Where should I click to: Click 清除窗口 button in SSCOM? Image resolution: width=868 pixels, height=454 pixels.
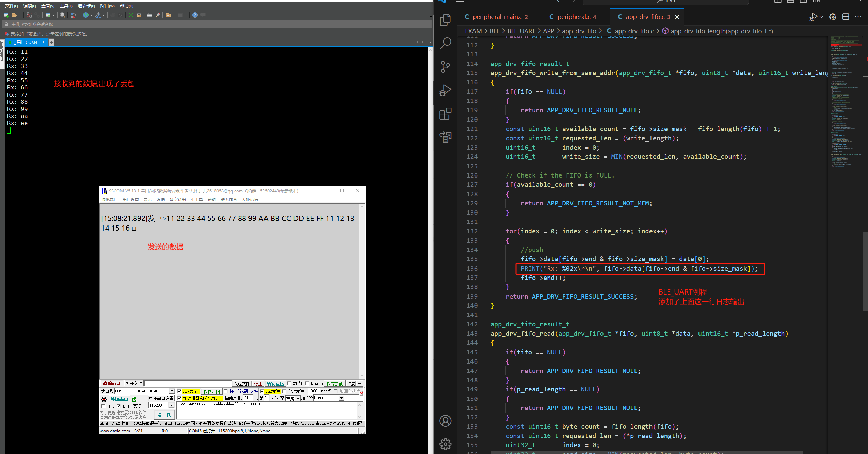(x=112, y=383)
